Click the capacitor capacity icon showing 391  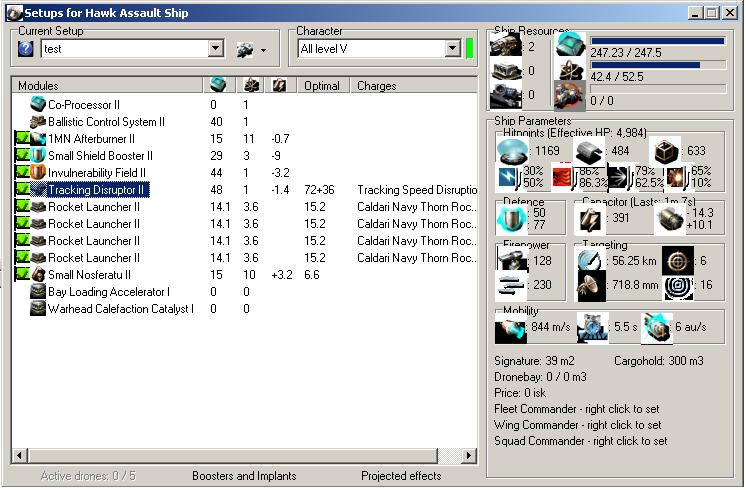(589, 220)
